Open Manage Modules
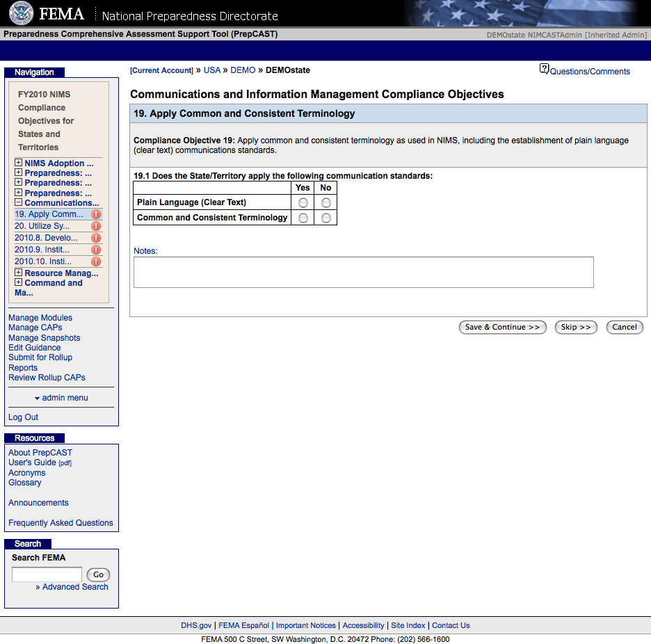 point(40,318)
